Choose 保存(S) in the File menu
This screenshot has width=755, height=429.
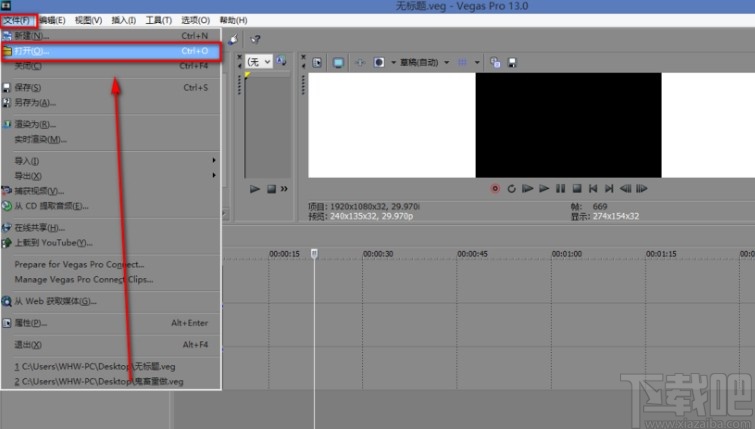111,88
